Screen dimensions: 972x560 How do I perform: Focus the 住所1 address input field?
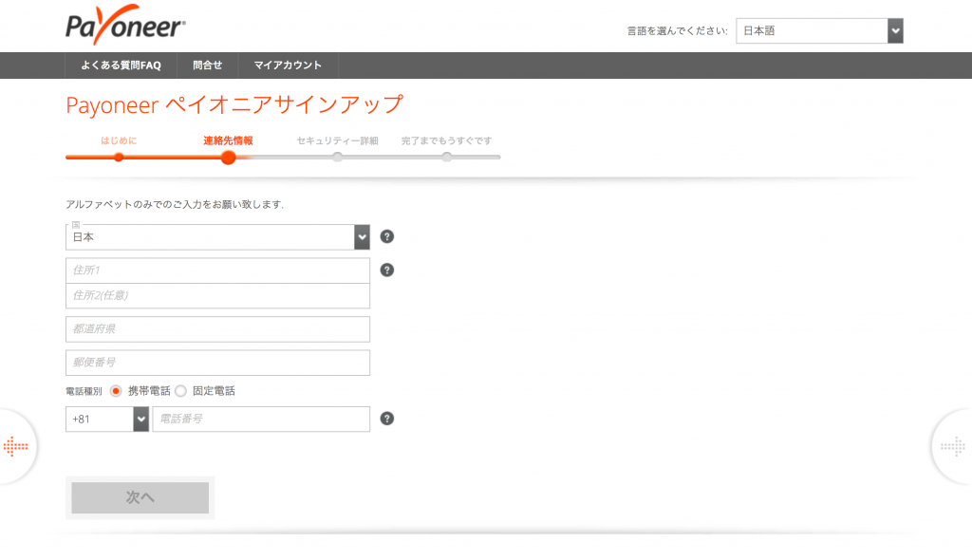click(217, 271)
